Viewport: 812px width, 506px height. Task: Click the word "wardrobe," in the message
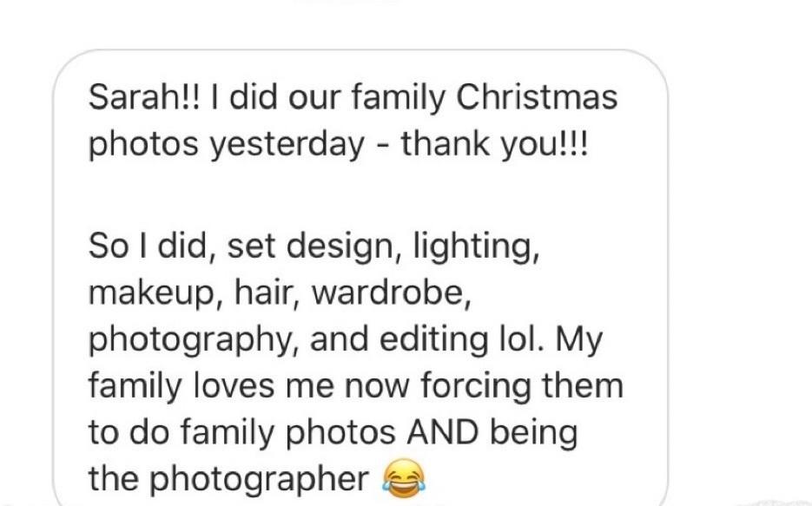(392, 292)
